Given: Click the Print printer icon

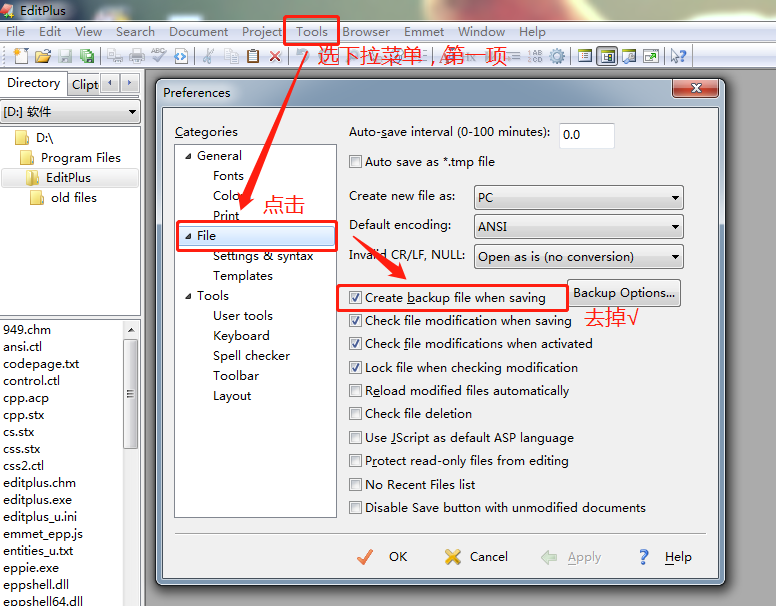Looking at the screenshot, I should (x=137, y=56).
